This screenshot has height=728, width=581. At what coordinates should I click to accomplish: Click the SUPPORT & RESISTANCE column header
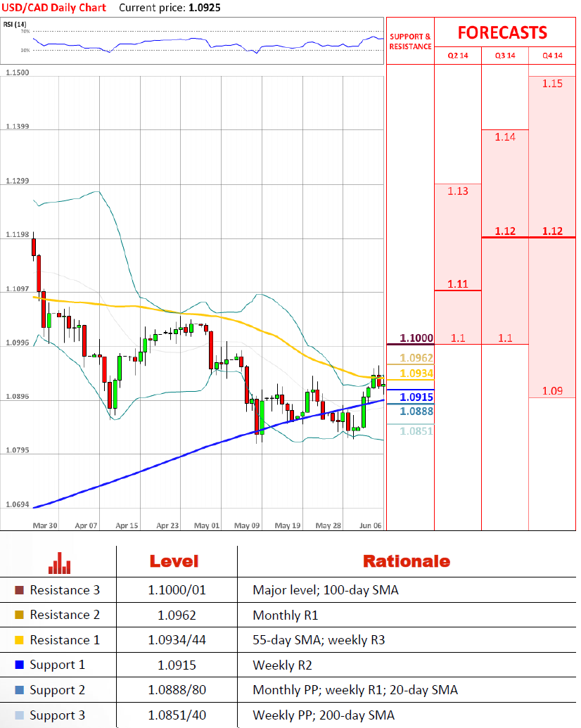411,41
